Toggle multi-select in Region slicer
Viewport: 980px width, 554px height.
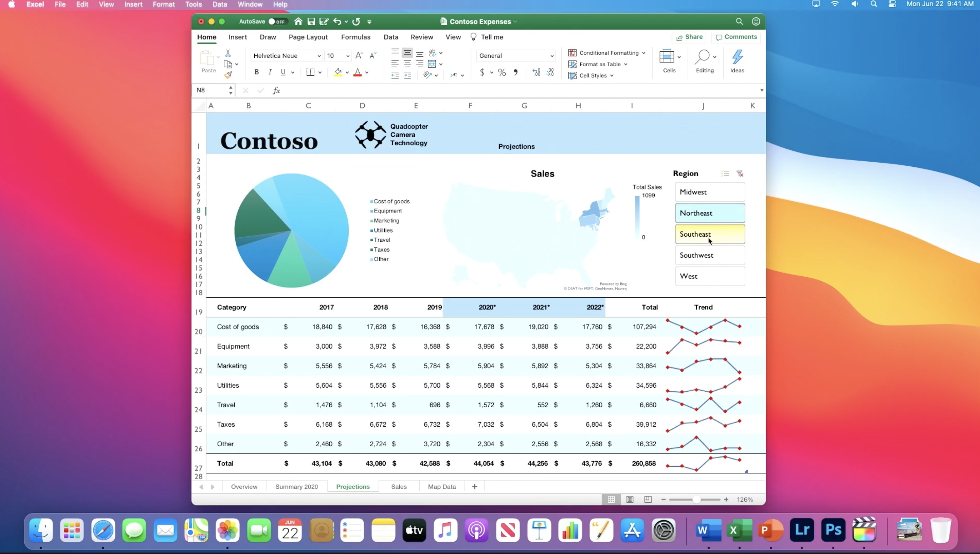pyautogui.click(x=725, y=174)
